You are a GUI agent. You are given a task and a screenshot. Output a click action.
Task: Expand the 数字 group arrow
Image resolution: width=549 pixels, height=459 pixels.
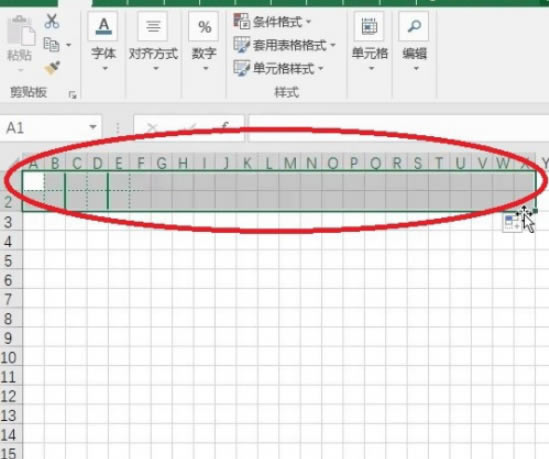(x=206, y=69)
